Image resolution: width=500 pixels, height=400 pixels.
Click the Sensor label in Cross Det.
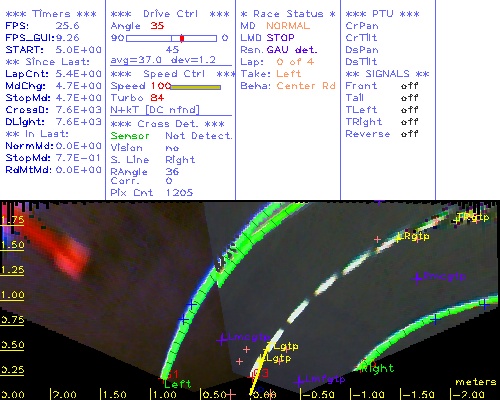130,136
